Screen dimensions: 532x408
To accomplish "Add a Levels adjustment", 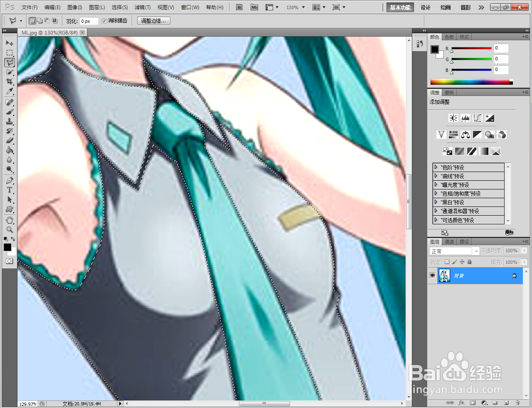I will (465, 118).
